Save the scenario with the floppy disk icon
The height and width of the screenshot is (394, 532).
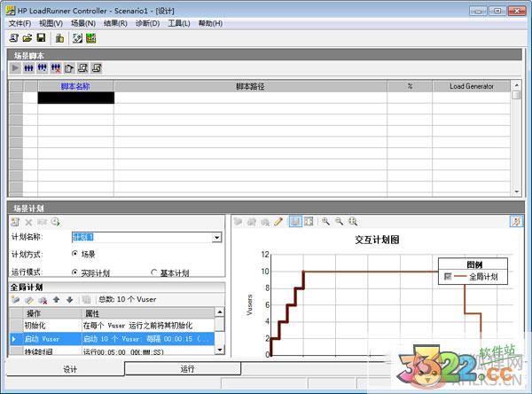point(41,38)
